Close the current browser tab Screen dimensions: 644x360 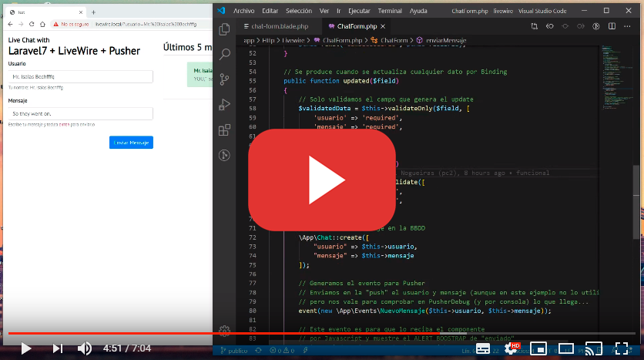[x=81, y=12]
